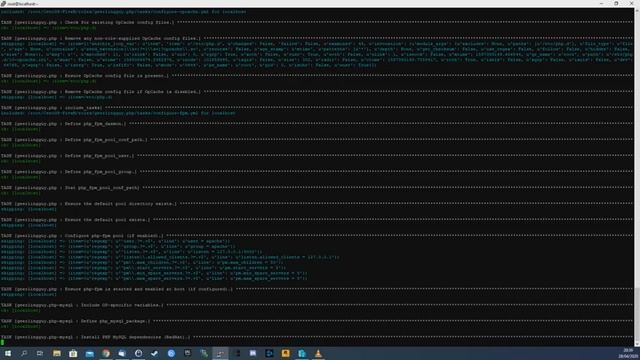Open the Mail app envelope icon
This screenshot has width=640, height=360.
(x=89, y=353)
